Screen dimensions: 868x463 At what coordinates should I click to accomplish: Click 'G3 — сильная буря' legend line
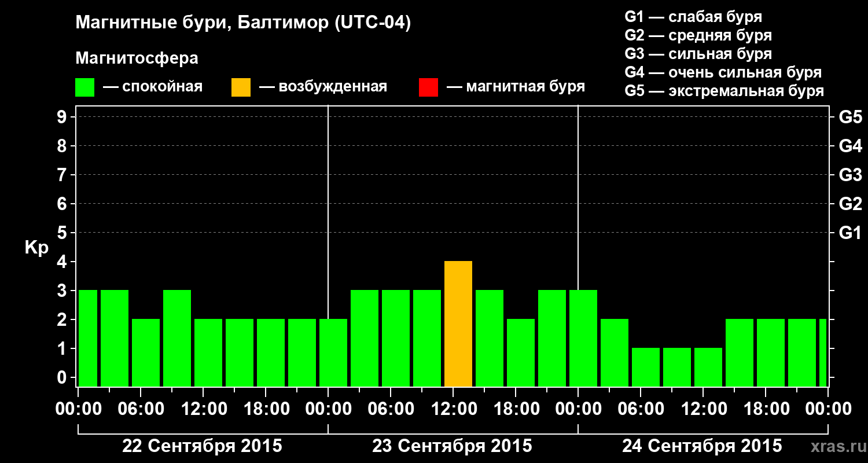(x=698, y=54)
